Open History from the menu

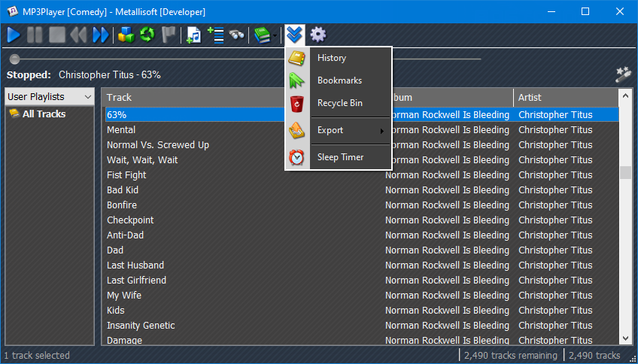coord(332,58)
